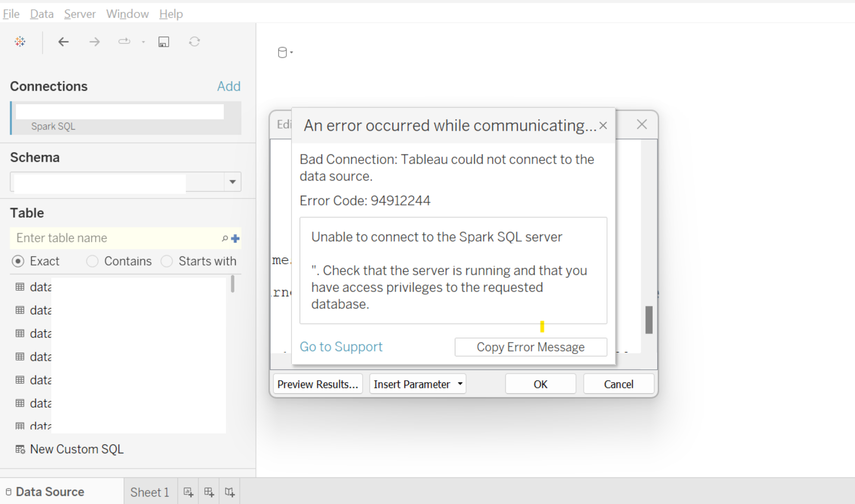Click Copy Error Message button

click(530, 347)
